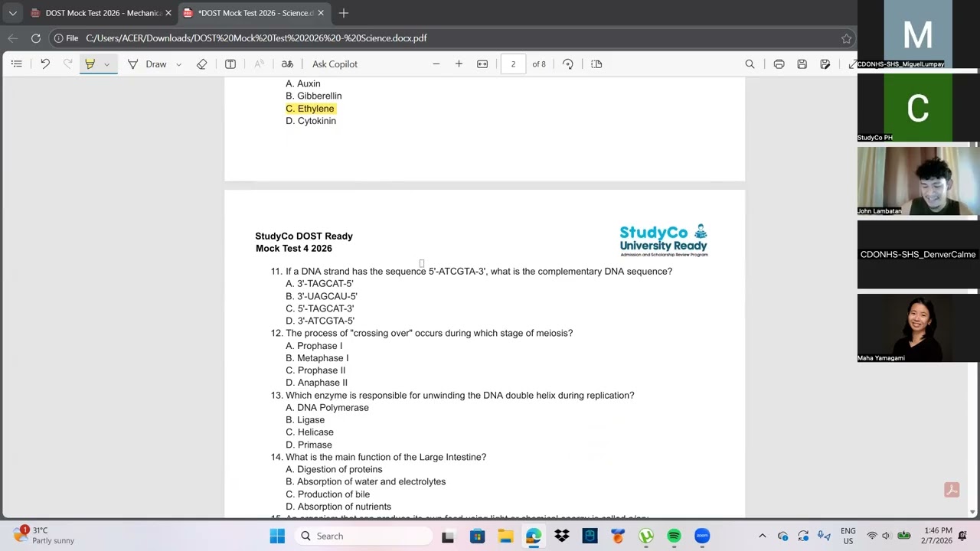This screenshot has height=551, width=980.
Task: Add this page to favorites
Action: [x=846, y=38]
